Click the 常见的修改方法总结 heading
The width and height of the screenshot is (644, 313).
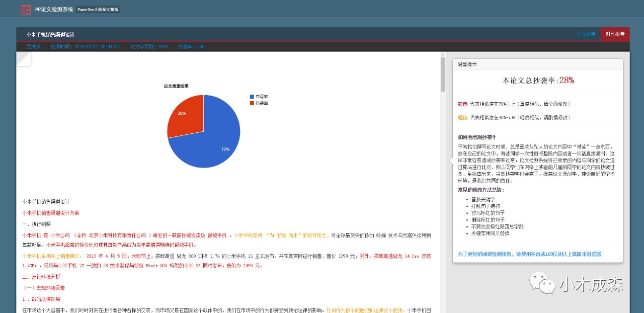pyautogui.click(x=481, y=190)
